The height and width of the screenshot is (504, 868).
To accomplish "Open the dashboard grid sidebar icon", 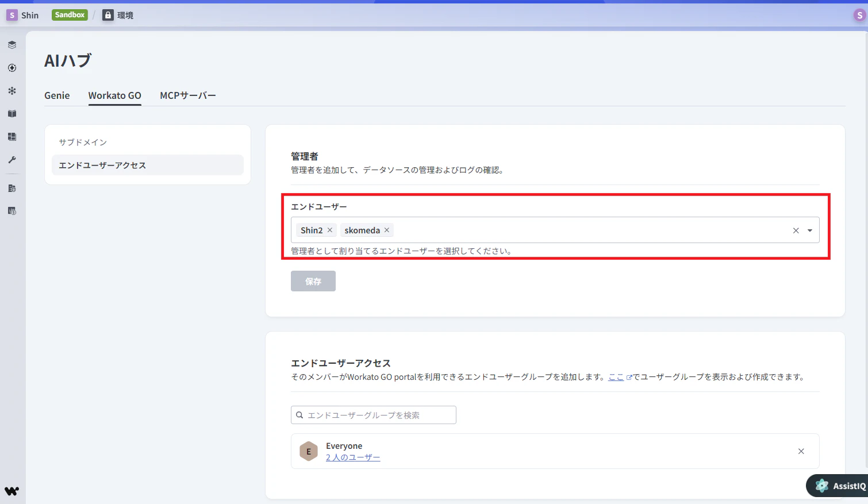I will [x=12, y=137].
